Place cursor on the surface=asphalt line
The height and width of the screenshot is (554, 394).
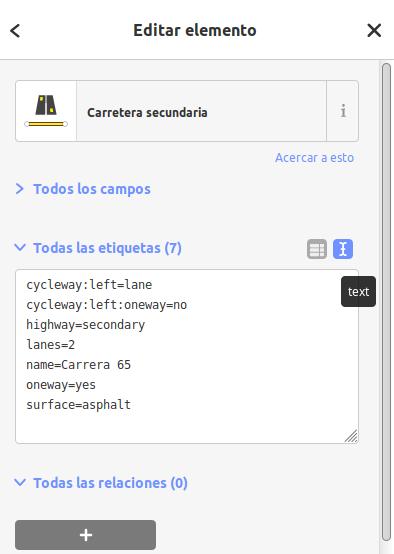pyautogui.click(x=78, y=405)
